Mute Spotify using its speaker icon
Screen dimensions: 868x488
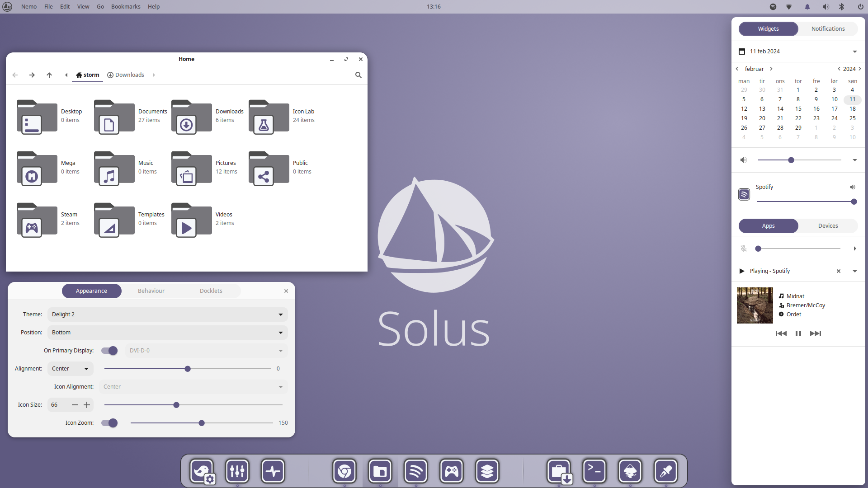point(853,187)
